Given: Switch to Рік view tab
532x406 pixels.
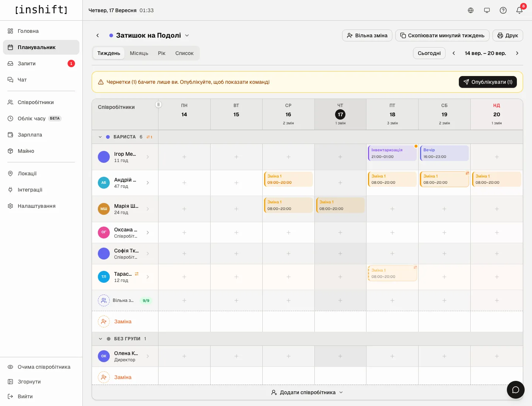Looking at the screenshot, I should pyautogui.click(x=162, y=53).
